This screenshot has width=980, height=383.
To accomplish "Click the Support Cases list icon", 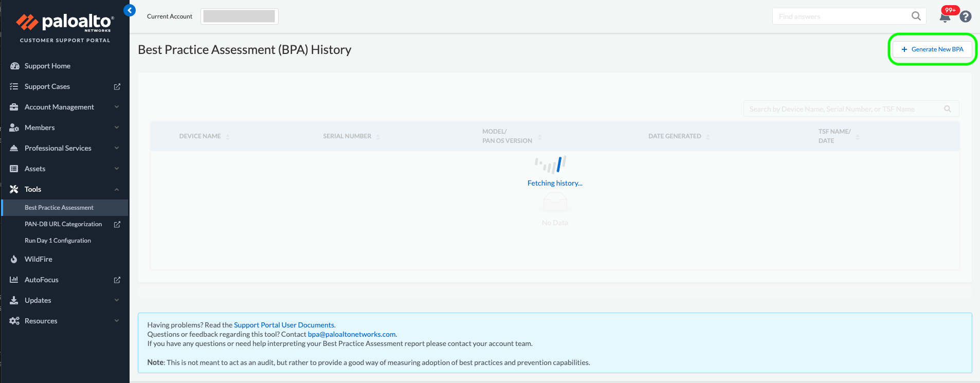I will pos(14,86).
